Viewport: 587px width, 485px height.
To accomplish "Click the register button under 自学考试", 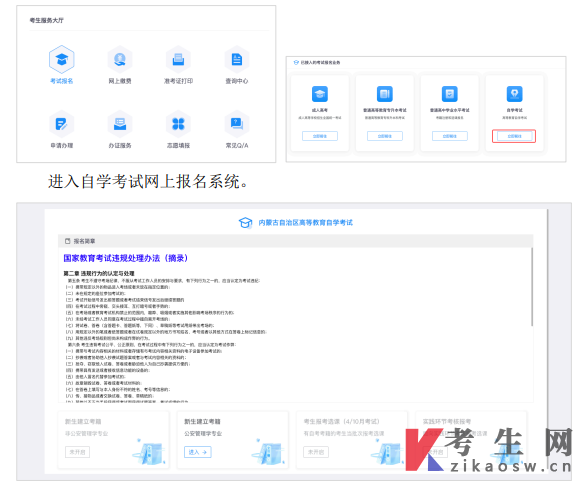I will (x=514, y=136).
